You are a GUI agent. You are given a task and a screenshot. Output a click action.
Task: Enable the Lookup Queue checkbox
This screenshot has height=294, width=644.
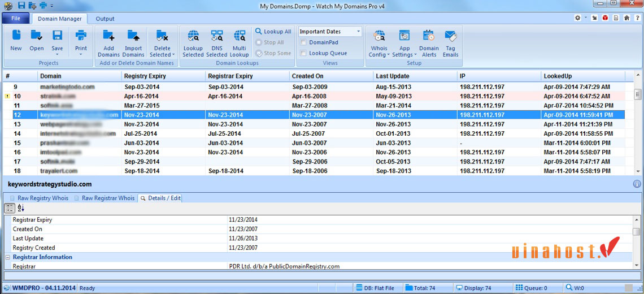coord(303,53)
